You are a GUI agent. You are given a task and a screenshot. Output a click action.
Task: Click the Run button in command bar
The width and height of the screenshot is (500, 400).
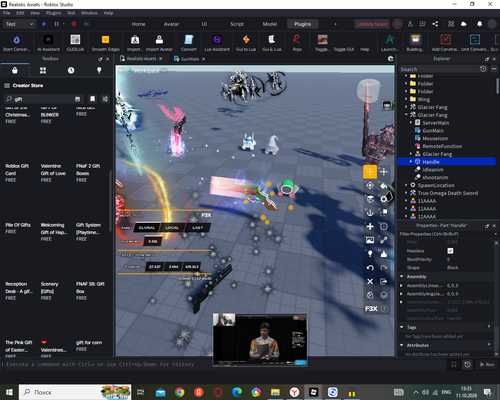(487, 364)
